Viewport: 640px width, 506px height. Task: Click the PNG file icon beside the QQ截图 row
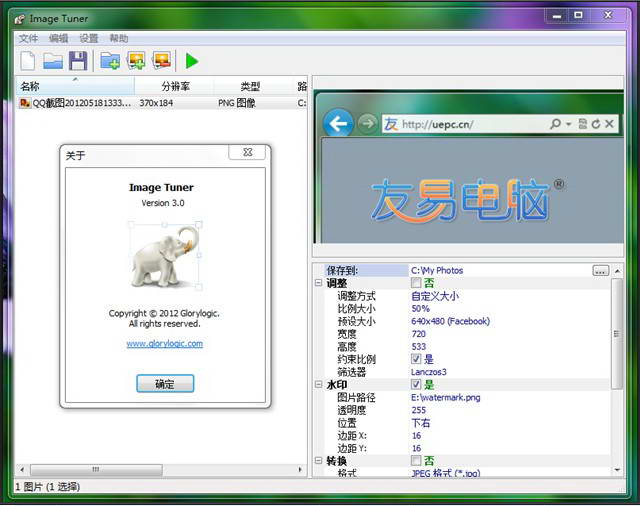tap(24, 103)
